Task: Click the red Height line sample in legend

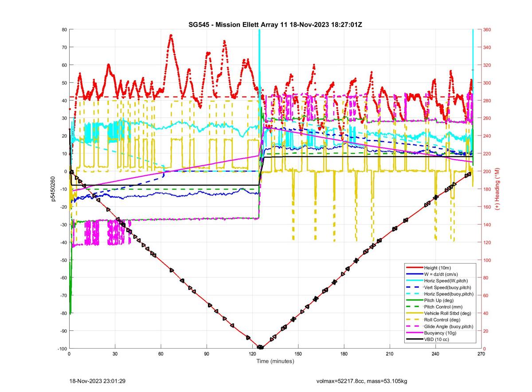Action: pyautogui.click(x=414, y=268)
